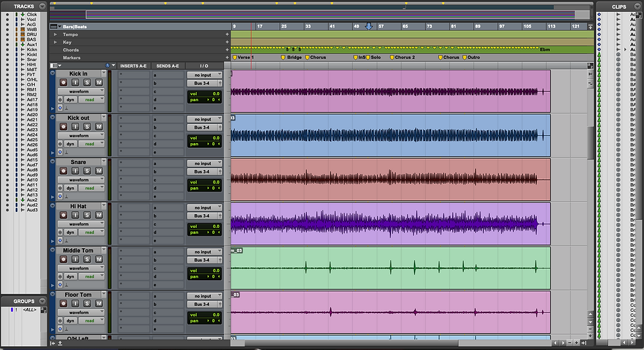Click the Markers ruler label
644x350 pixels.
click(x=72, y=57)
